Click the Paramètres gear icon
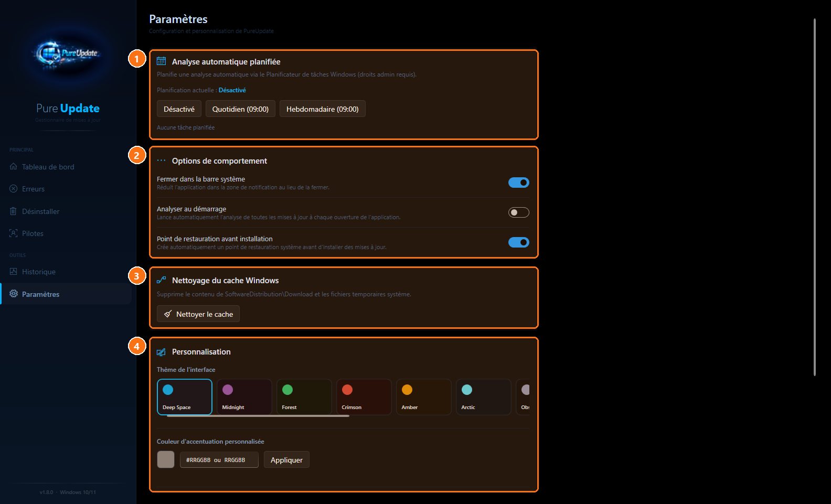This screenshot has width=831, height=504. (x=14, y=294)
